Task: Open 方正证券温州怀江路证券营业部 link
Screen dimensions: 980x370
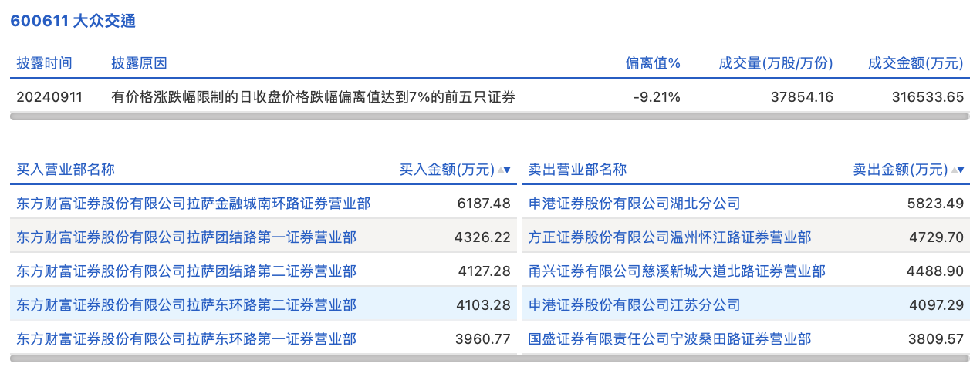Action: point(670,237)
